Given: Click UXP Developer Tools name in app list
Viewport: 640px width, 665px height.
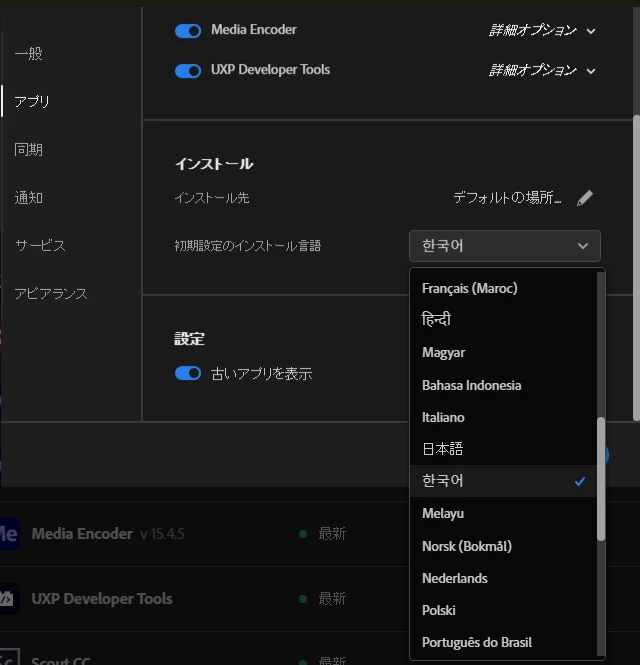Looking at the screenshot, I should (102, 599).
